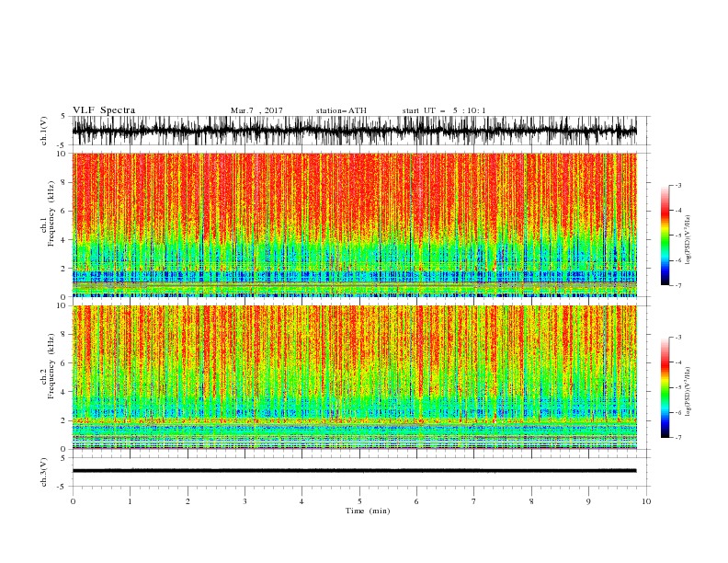Screen dimensions: 728x563
Task: Click time axis tick label "2"
Action: pyautogui.click(x=188, y=501)
